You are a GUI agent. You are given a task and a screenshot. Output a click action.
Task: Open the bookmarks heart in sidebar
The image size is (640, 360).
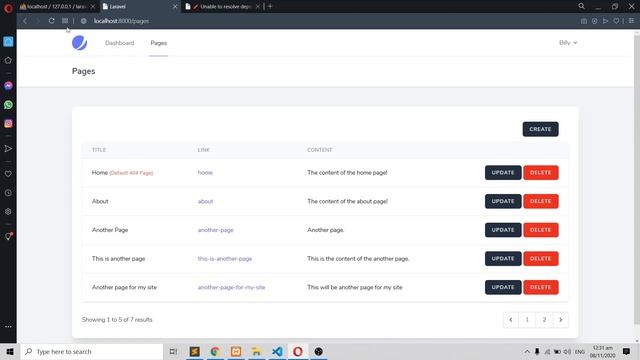(8, 174)
